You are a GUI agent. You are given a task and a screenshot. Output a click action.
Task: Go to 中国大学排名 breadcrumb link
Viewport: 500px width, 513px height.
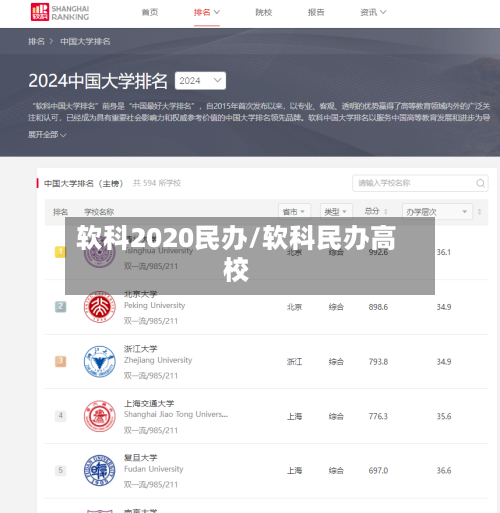(85, 41)
